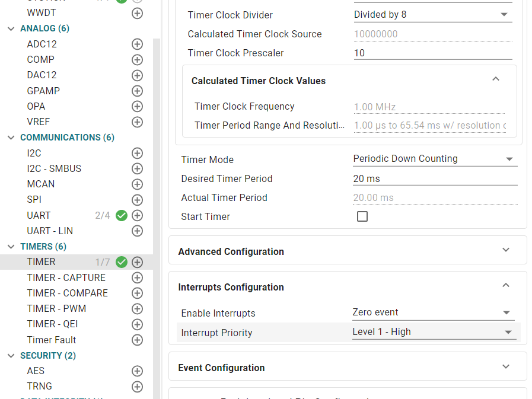Collapse the Interrupts Configuration section

point(506,285)
